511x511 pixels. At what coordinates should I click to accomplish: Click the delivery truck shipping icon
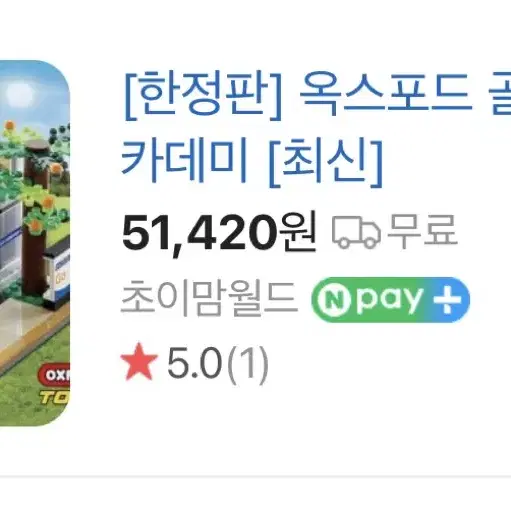pos(356,232)
